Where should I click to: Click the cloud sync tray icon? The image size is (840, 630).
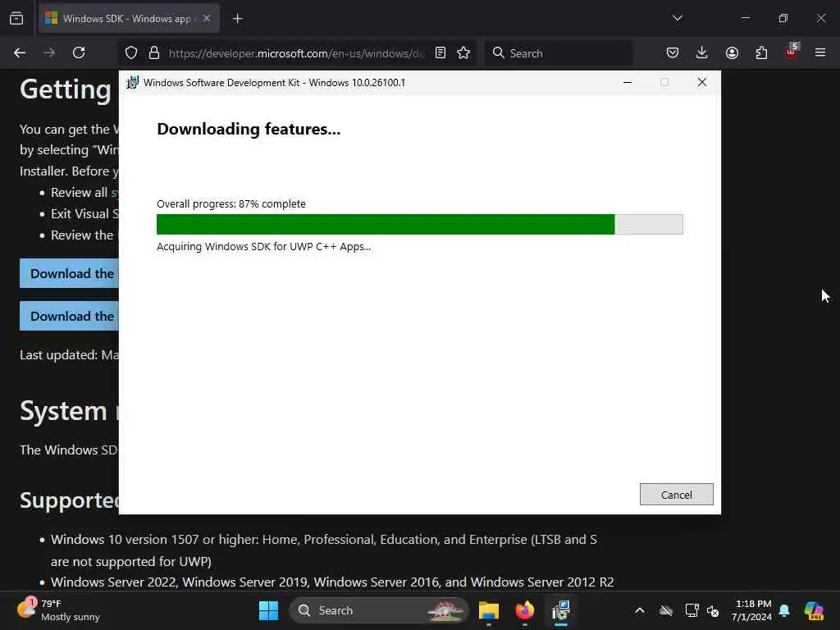666,610
